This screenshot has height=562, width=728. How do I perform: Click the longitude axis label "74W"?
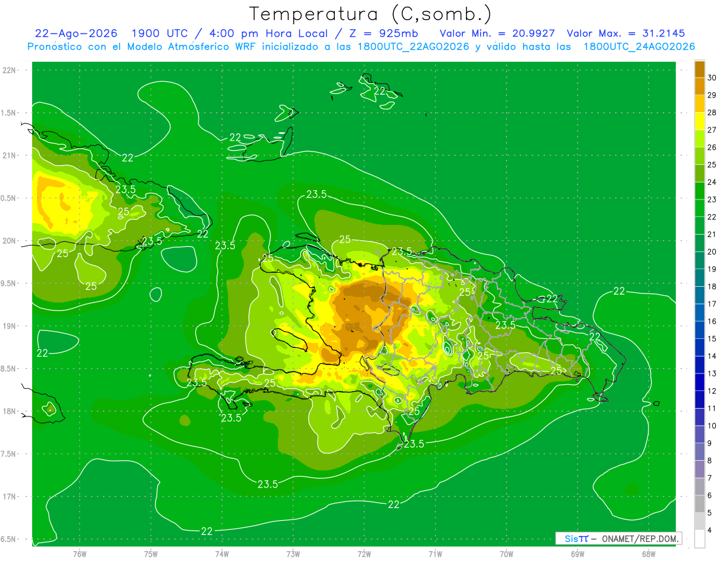tap(222, 554)
